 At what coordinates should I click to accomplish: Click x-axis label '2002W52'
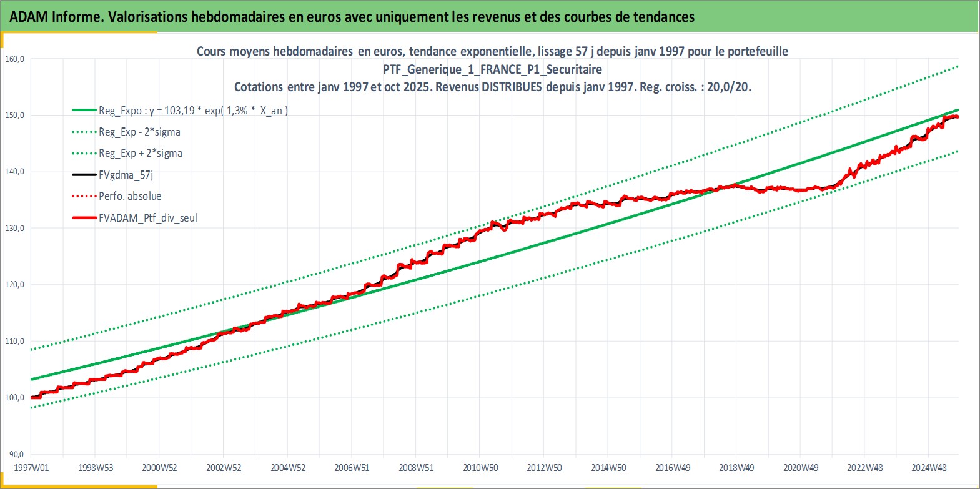(x=224, y=467)
